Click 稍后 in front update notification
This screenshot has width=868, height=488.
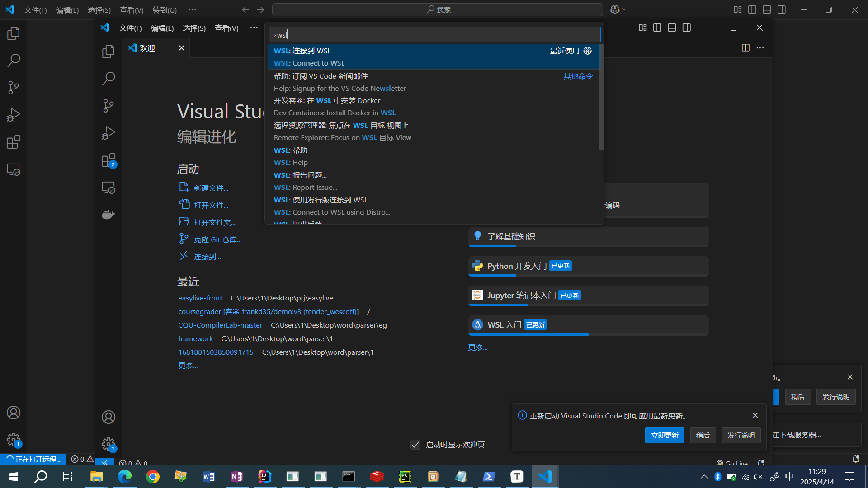pos(703,435)
